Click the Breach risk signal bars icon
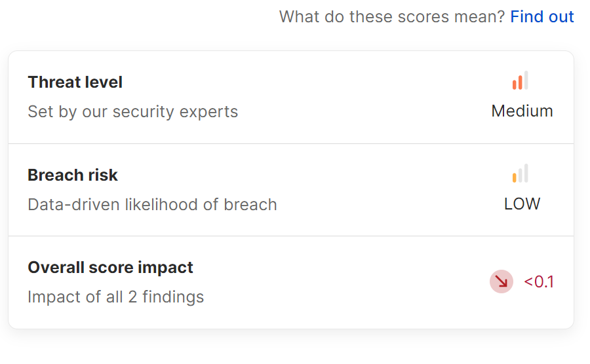Screen dimensions: 590x364 point(520,173)
